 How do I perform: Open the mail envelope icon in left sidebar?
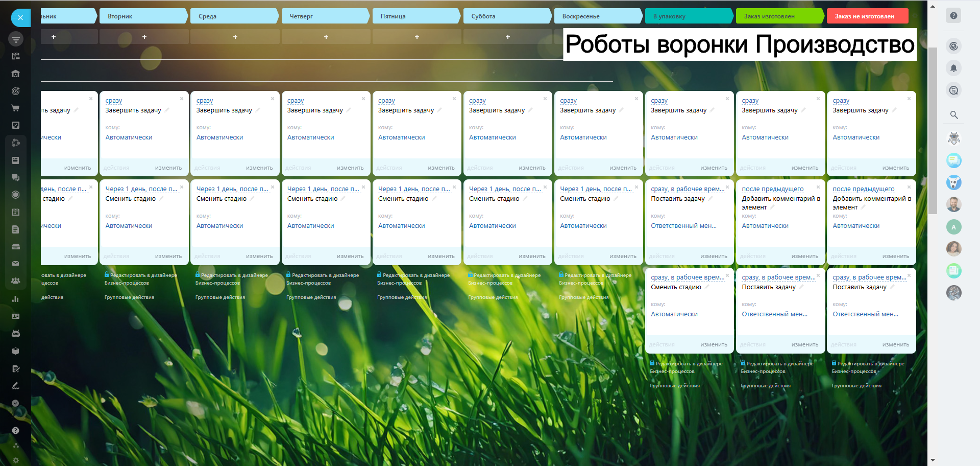coord(15,264)
